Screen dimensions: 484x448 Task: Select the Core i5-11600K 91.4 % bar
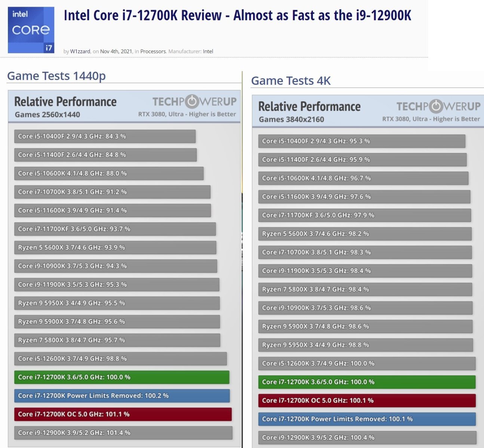(x=113, y=210)
